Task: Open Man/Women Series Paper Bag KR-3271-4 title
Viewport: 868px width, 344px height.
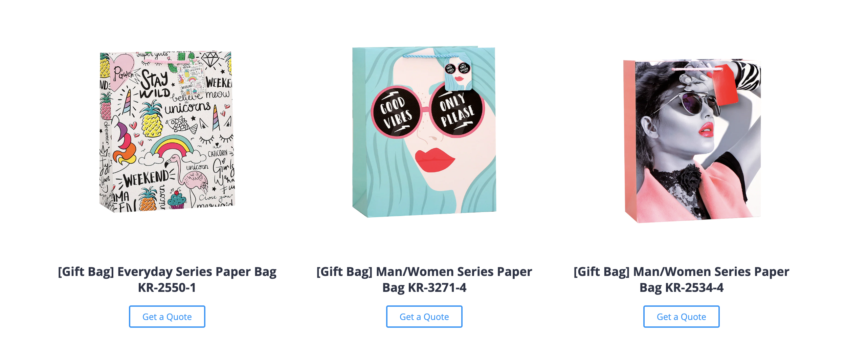Action: 424,279
